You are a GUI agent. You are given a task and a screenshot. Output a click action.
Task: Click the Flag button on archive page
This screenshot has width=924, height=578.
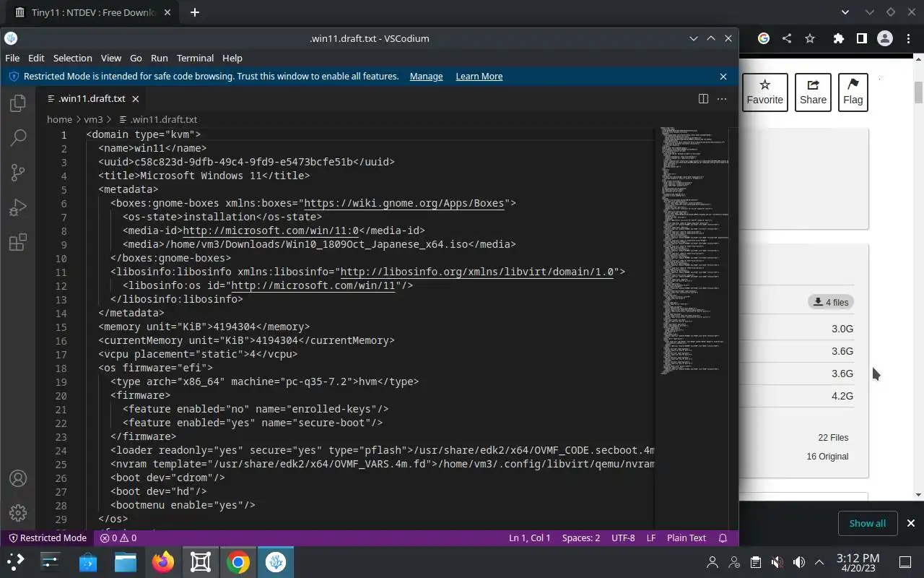[x=853, y=92]
